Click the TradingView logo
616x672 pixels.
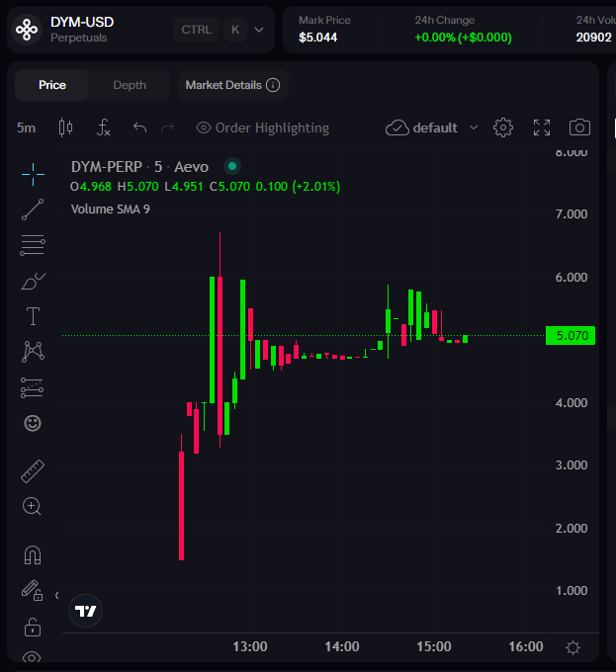pos(85,611)
